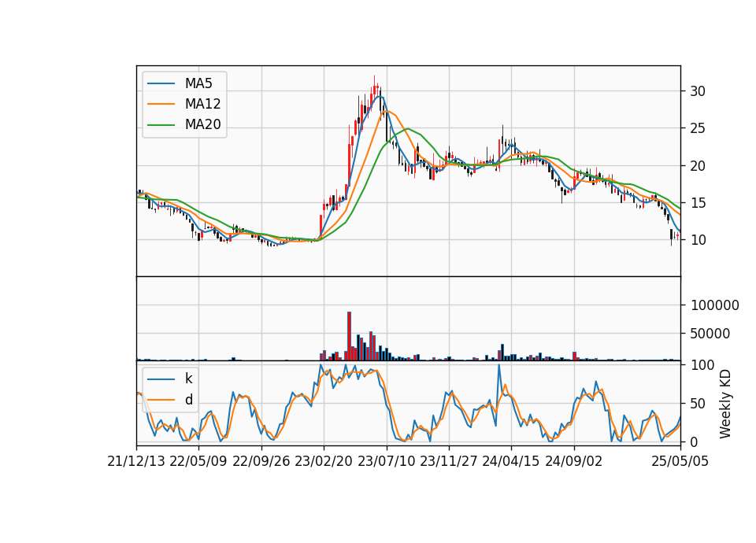Screen dimensions: 756x543
Task: Click the volume axis value 100000
Action: pyautogui.click(x=714, y=305)
